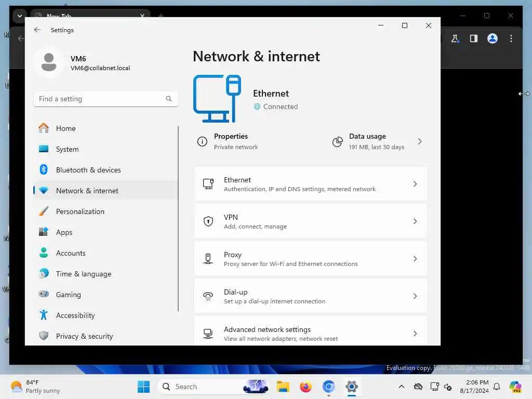
Task: Expand Advanced network settings chevron
Action: point(415,334)
